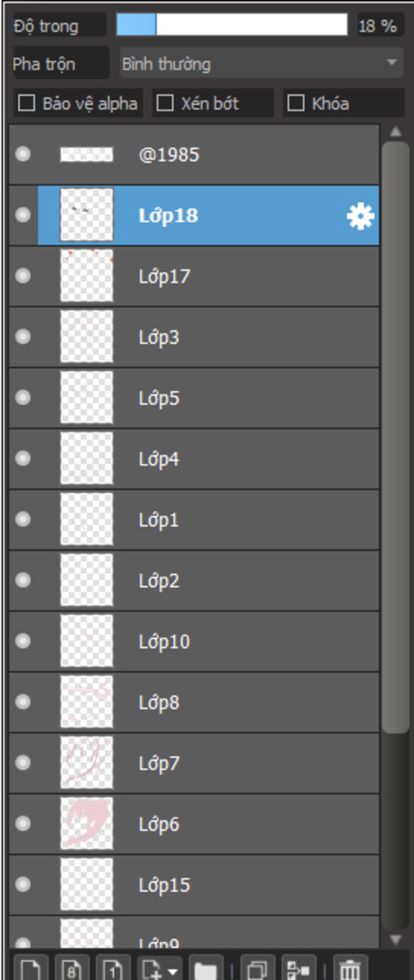
Task: Set opacity on the Độ trong slider
Action: click(x=232, y=25)
